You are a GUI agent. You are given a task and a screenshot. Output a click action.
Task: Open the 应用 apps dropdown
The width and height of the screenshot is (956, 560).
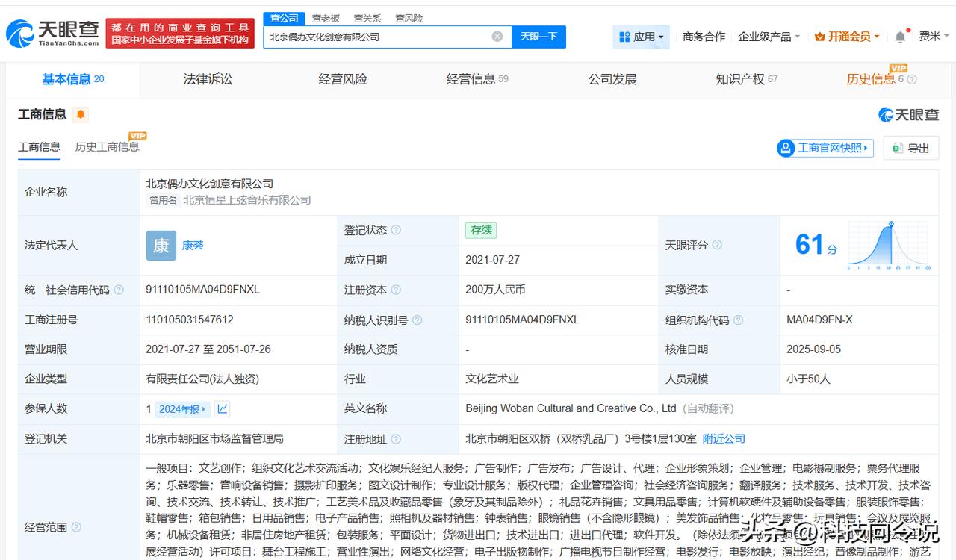642,37
